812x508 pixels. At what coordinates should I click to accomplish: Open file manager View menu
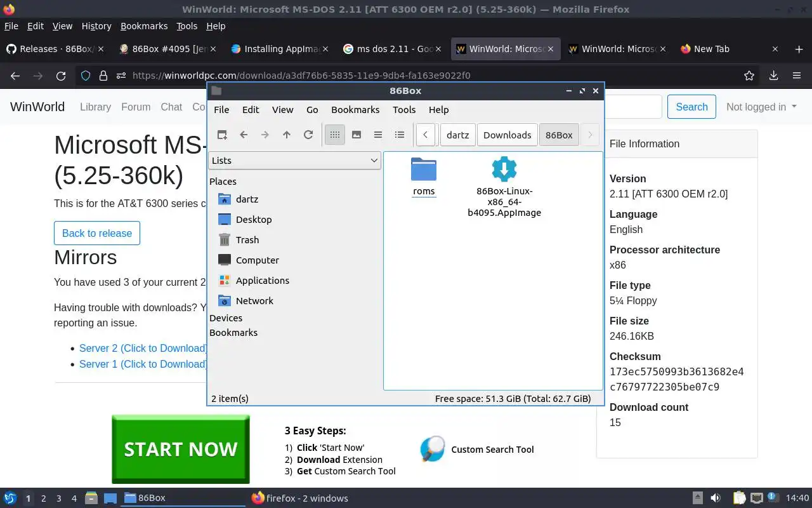[x=283, y=109]
